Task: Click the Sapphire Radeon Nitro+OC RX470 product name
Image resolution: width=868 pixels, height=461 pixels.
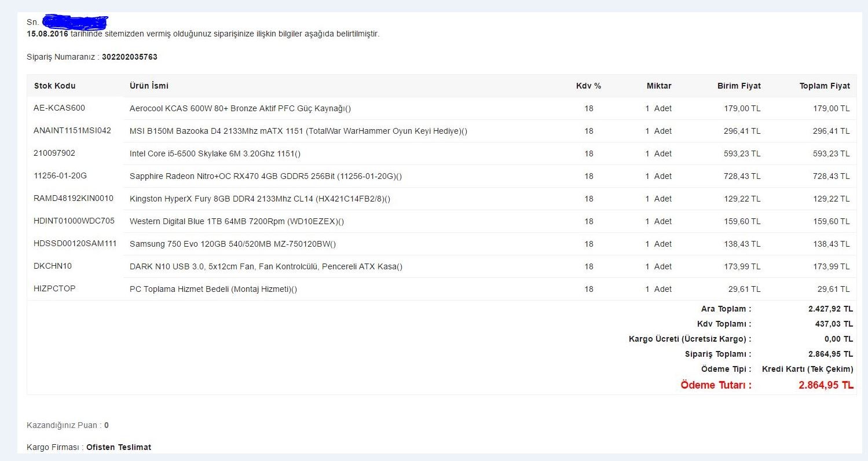Action: 266,176
